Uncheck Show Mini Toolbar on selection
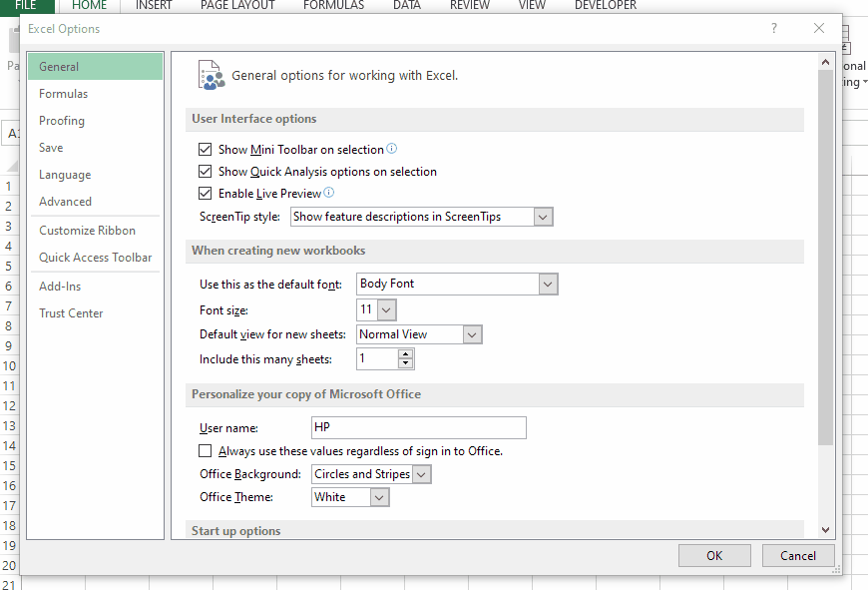 (x=205, y=149)
